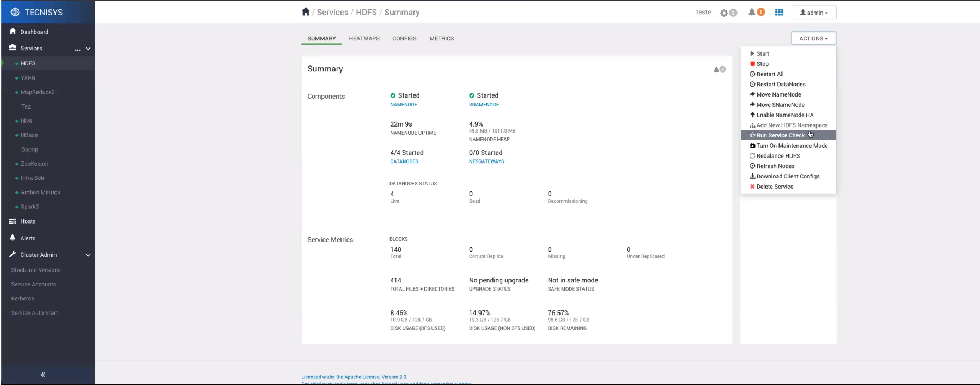Open the NAMENODE component link

pyautogui.click(x=404, y=105)
